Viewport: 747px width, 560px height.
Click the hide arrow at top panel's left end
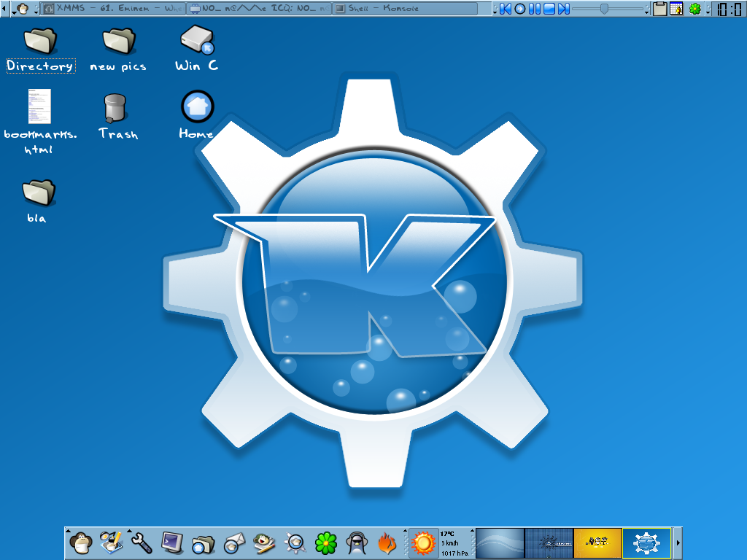pyautogui.click(x=5, y=9)
